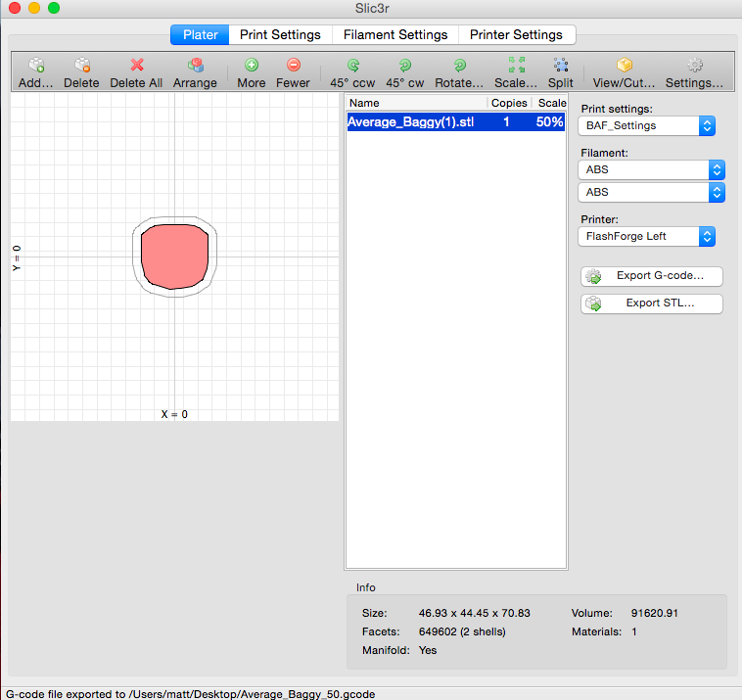Open the FlashForge Left printer dropdown
742x700 pixels.
[x=648, y=236]
